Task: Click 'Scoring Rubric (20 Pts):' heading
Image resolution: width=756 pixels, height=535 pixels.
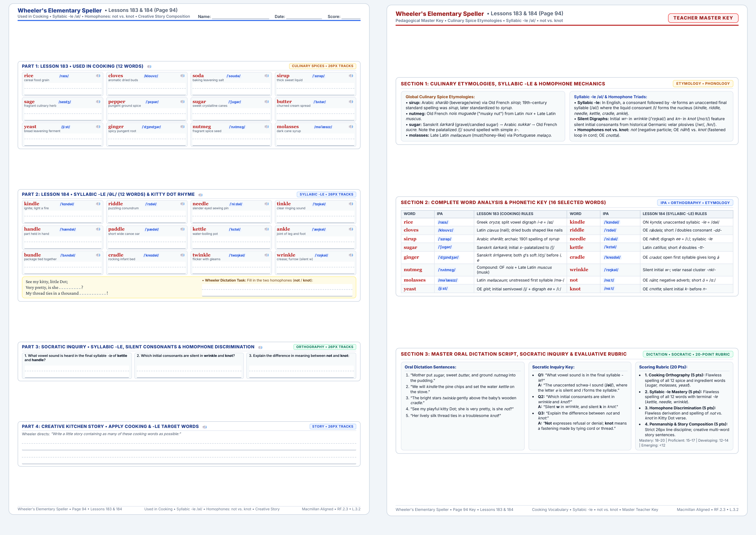Action: coord(663,367)
